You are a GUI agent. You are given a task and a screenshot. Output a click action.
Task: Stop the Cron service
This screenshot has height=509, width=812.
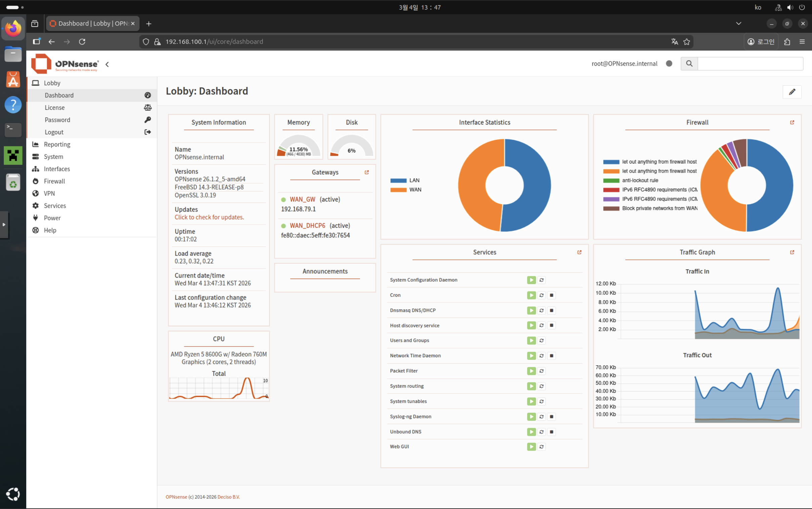point(551,295)
